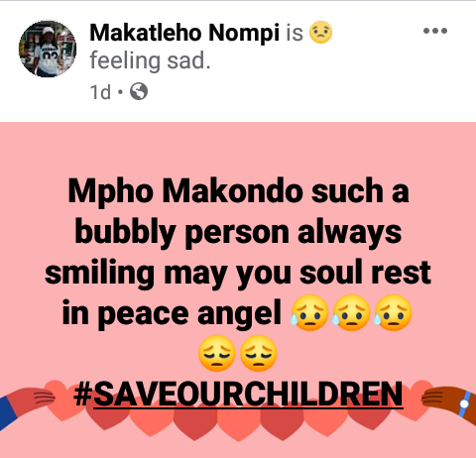This screenshot has width=476, height=458.
Task: Open Makatleho Nompi's profile name link
Action: click(184, 33)
